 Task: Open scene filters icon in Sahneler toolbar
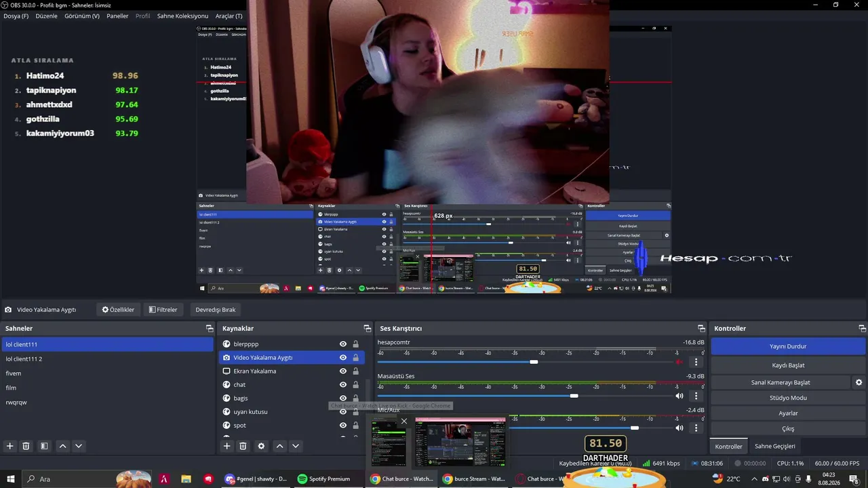click(x=44, y=446)
